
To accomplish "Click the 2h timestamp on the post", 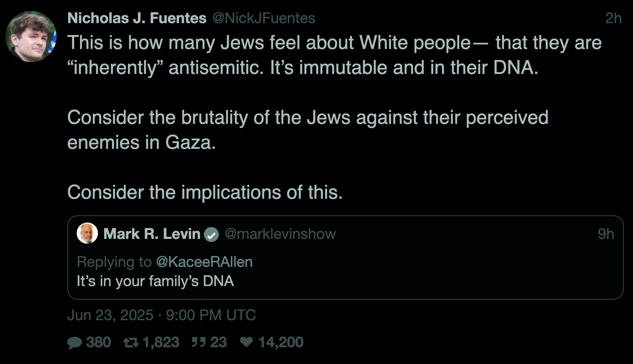I will [613, 18].
